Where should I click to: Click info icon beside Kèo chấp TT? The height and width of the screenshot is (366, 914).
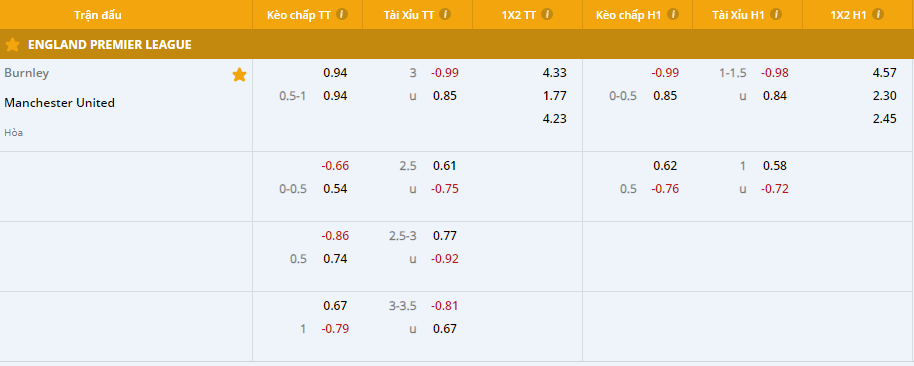[x=342, y=15]
